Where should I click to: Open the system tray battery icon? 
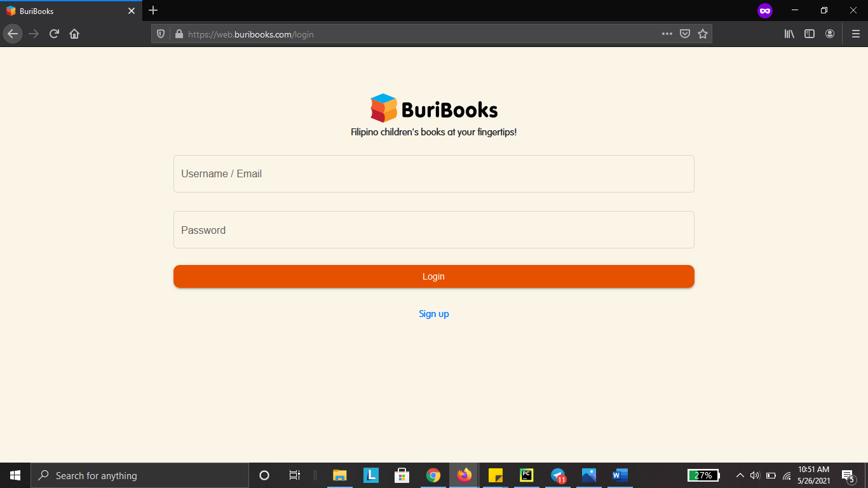pyautogui.click(x=771, y=475)
